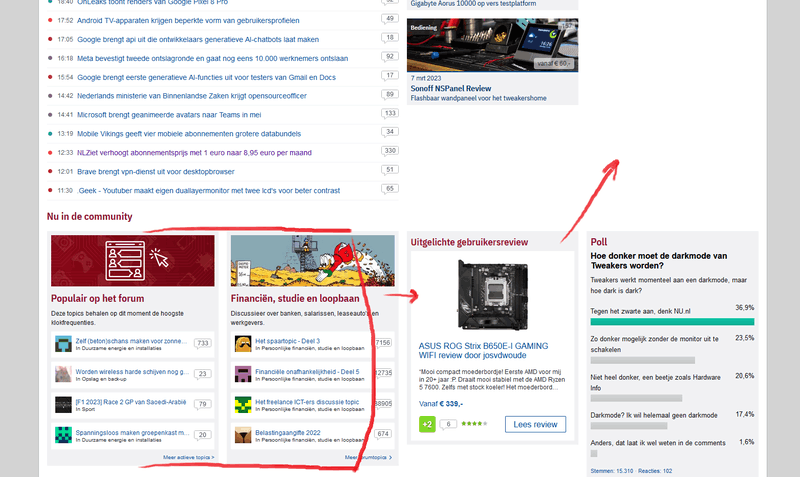Open 18 comments bubble for Google api article

390,38
